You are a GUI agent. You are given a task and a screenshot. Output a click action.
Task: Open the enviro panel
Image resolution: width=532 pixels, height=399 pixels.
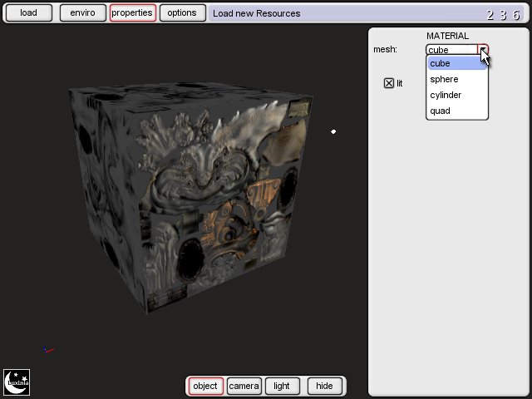pos(82,13)
